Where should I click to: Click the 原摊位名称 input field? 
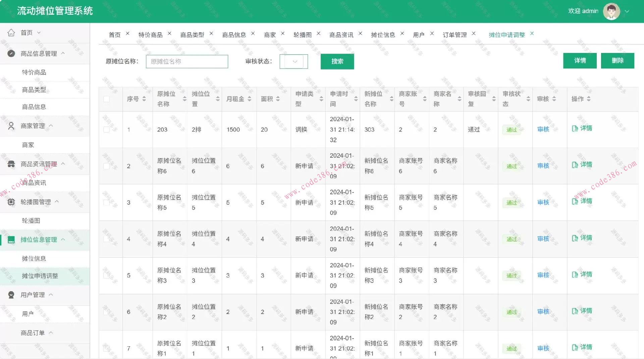point(186,61)
